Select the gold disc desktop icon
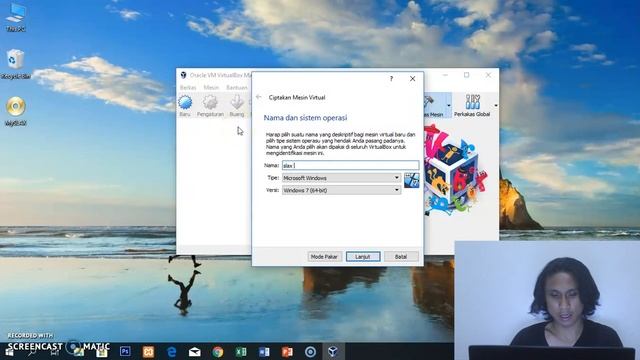The height and width of the screenshot is (360, 640). point(16,111)
